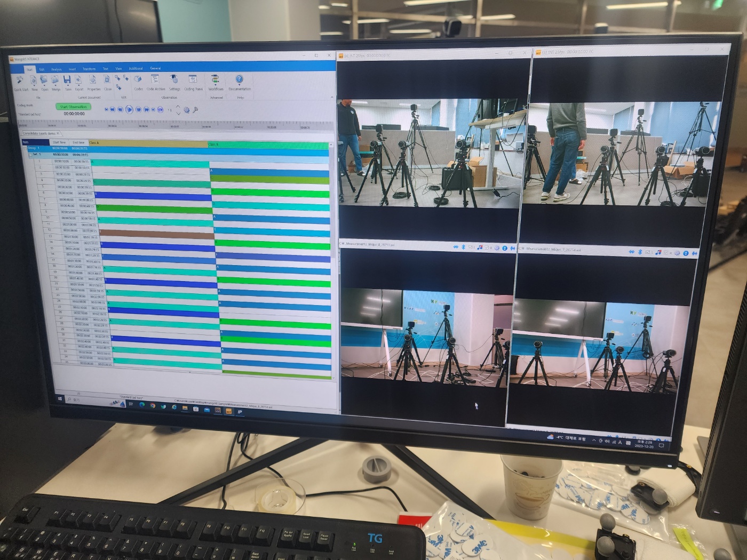The image size is (747, 560).
Task: Close the Consolidate Events demo tab
Action: [58, 133]
